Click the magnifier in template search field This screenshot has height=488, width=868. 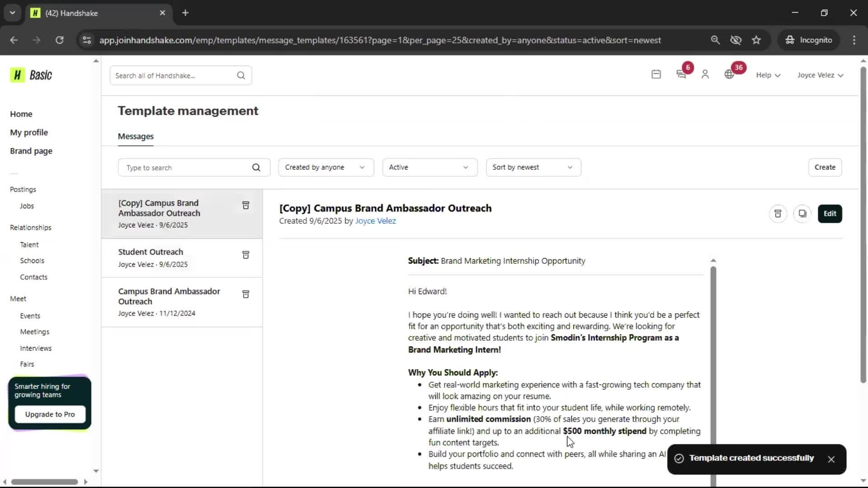tap(256, 168)
